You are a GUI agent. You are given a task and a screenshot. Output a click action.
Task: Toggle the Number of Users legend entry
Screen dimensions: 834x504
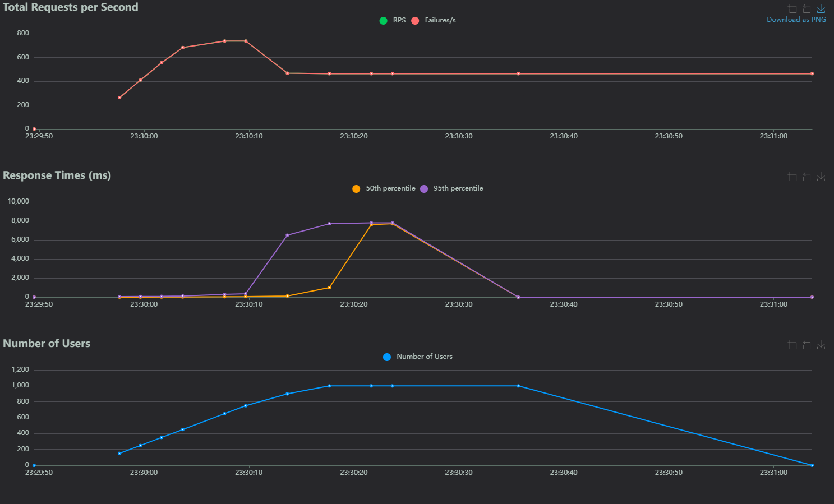418,357
